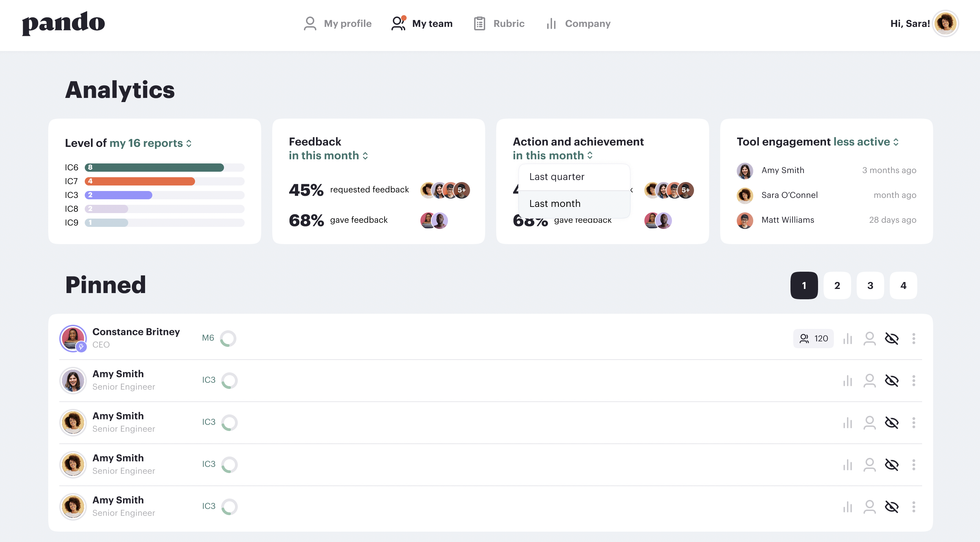Expand the my 16 reports dropdown
The width and height of the screenshot is (980, 542).
click(x=150, y=143)
